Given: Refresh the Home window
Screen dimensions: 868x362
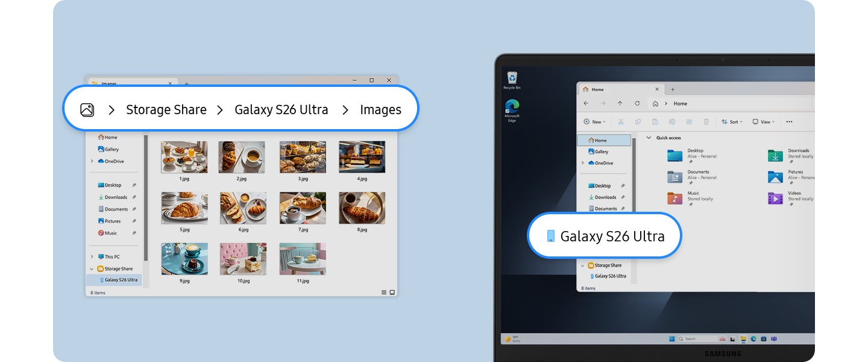Looking at the screenshot, I should coord(637,104).
